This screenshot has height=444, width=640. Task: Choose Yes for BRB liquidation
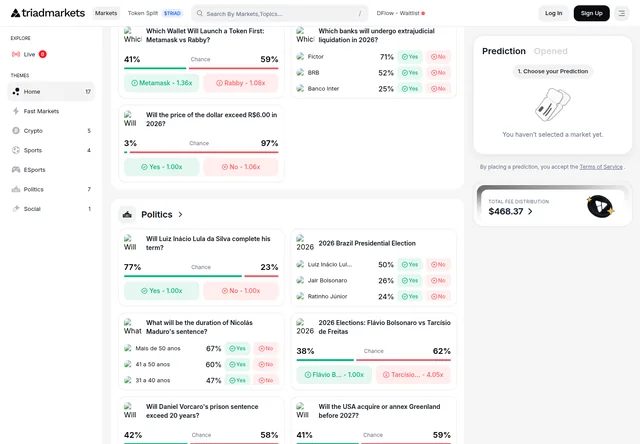pyautogui.click(x=410, y=73)
